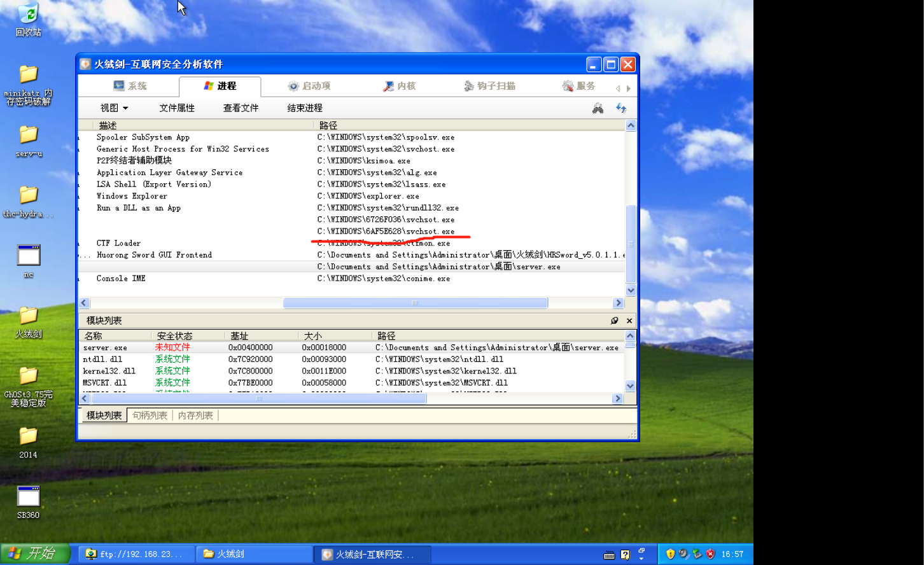The image size is (924, 565).
Task: Click the keyboard icon in the taskbar
Action: [x=609, y=555]
